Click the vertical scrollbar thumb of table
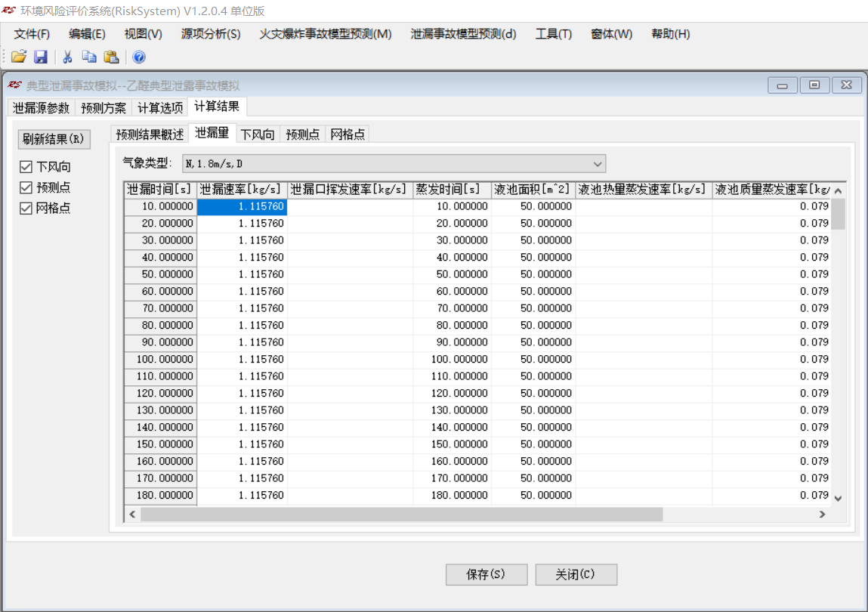Viewport: 868px width, 612px height. pos(838,214)
